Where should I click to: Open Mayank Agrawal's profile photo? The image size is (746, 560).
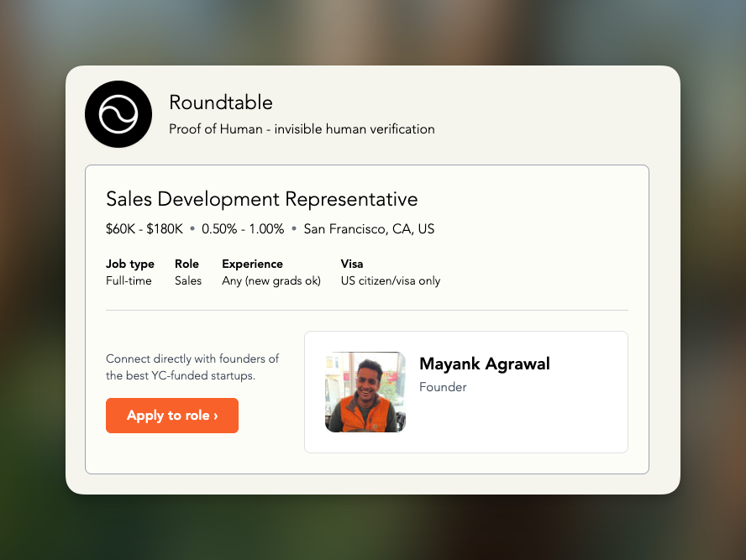pos(365,392)
